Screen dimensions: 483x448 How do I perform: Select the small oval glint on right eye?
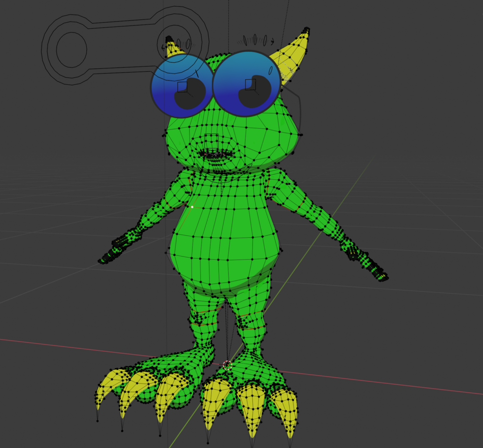(x=270, y=70)
